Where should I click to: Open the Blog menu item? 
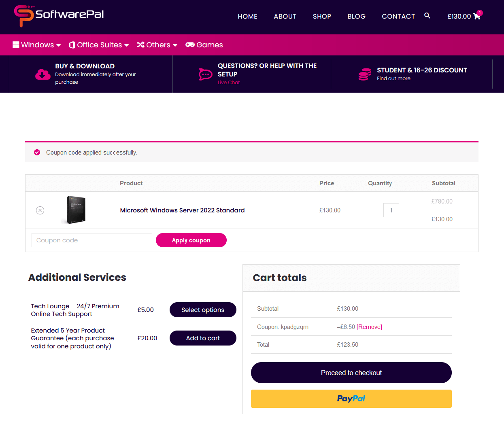pyautogui.click(x=356, y=16)
